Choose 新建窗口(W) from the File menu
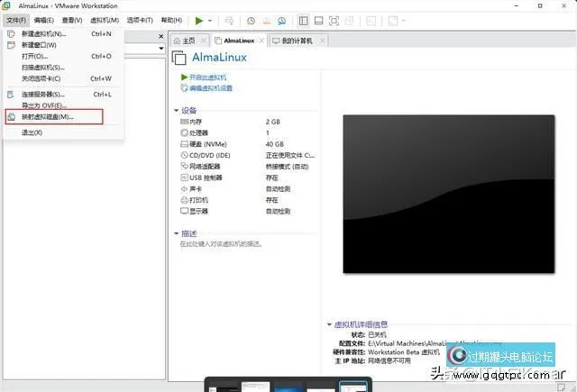This screenshot has width=577, height=392. click(63, 45)
